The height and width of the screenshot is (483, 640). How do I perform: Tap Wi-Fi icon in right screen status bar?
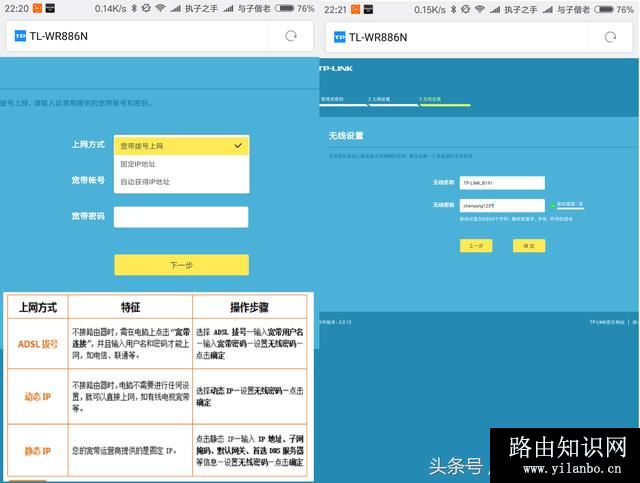480,9
